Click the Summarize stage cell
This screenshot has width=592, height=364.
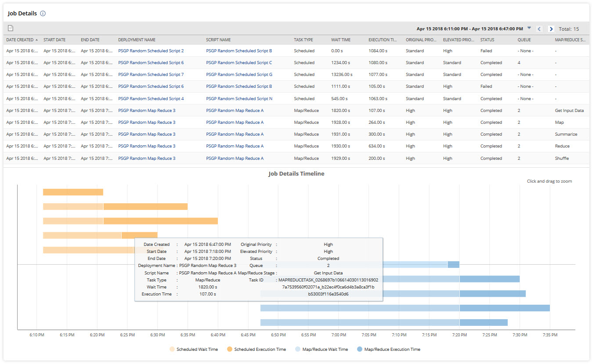point(566,134)
